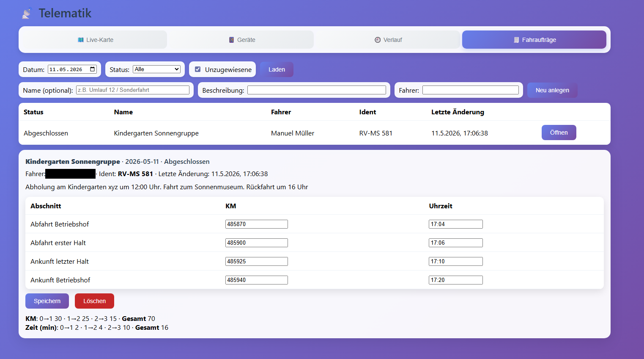Screen dimensions: 644x359
Task: Select the Fahraufträge tab
Action: click(x=534, y=40)
